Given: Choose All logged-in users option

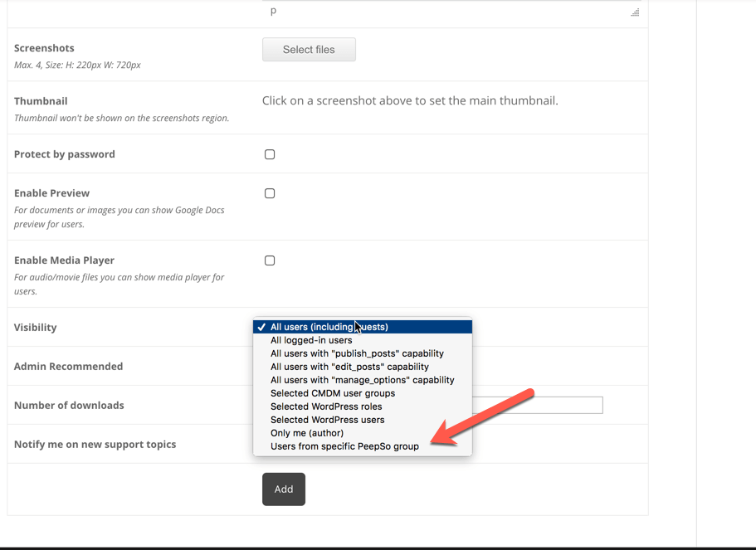Looking at the screenshot, I should 311,340.
